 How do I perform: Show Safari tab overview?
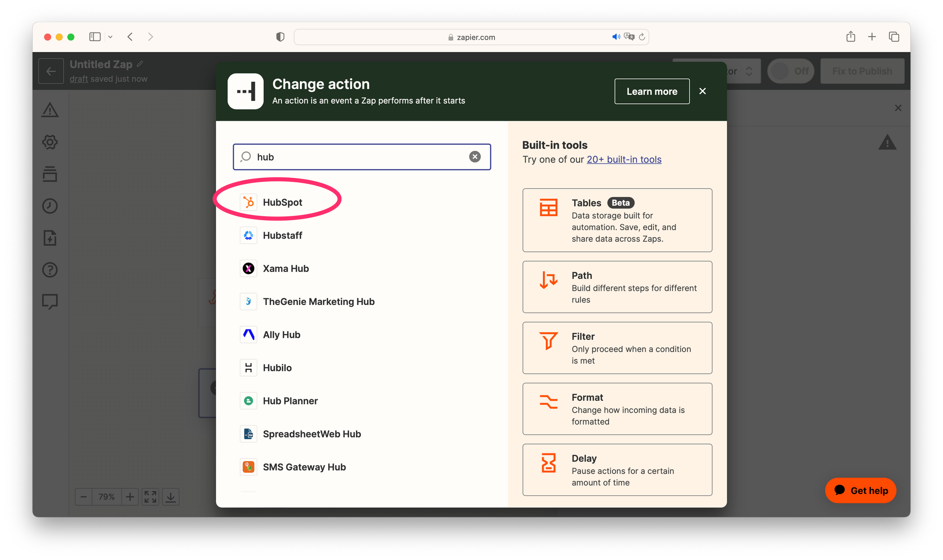point(894,37)
